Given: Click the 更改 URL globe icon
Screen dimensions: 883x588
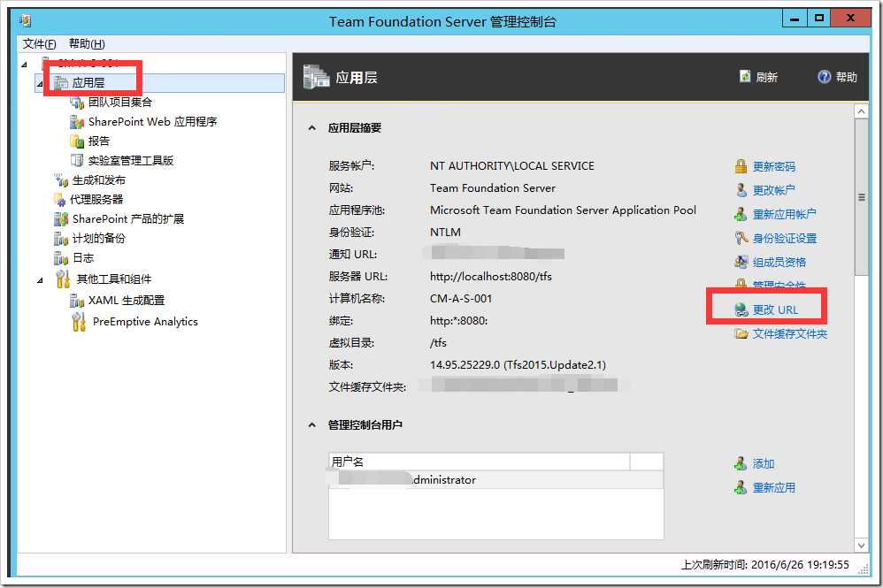Looking at the screenshot, I should (x=741, y=309).
